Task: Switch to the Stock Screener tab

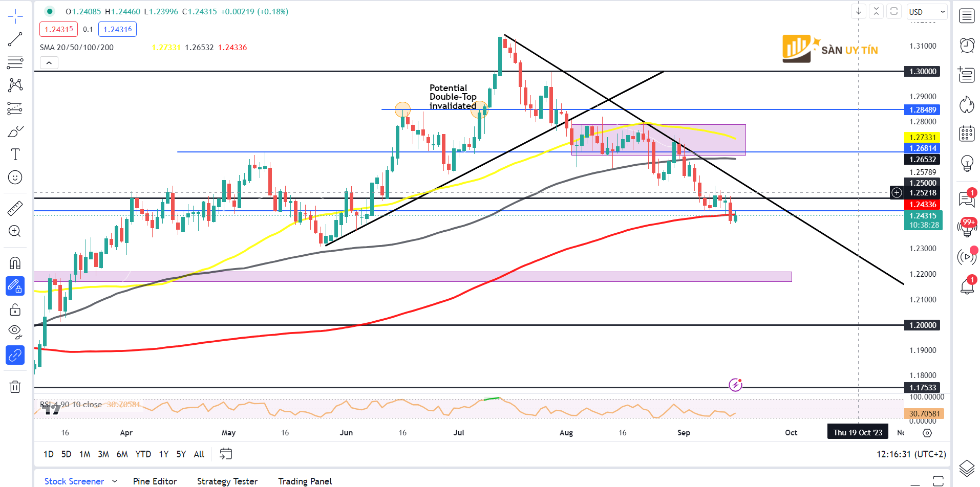Action: click(x=74, y=481)
